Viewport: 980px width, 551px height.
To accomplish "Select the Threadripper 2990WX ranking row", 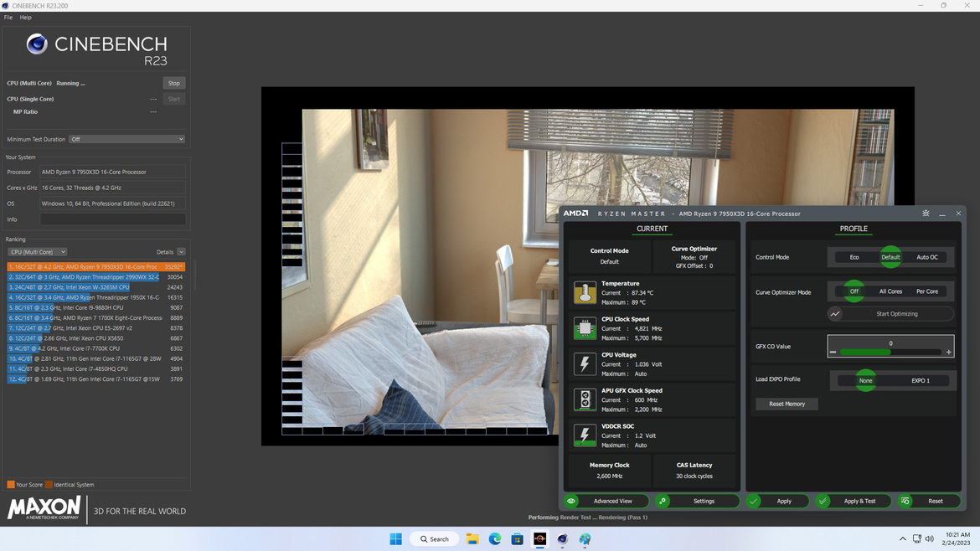I will pyautogui.click(x=95, y=276).
